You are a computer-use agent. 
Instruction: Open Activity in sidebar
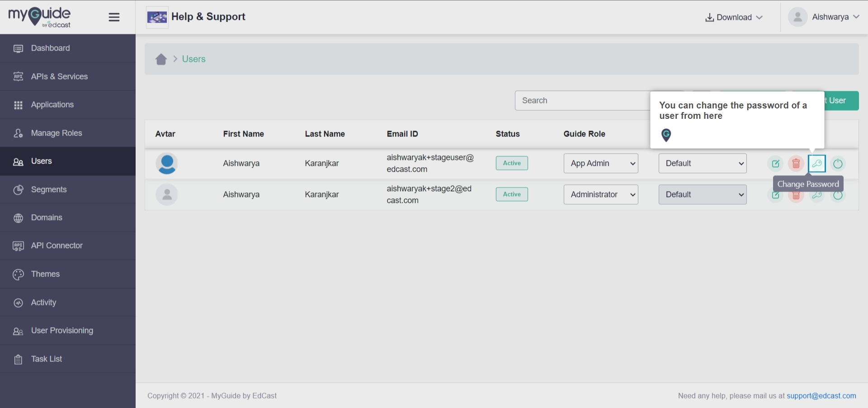[x=68, y=302]
